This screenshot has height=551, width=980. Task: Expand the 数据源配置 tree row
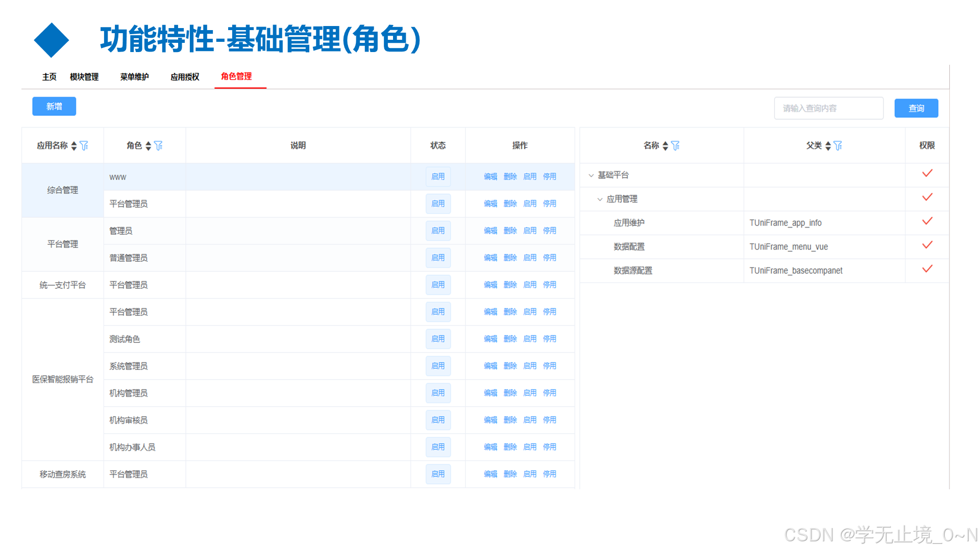pyautogui.click(x=633, y=270)
